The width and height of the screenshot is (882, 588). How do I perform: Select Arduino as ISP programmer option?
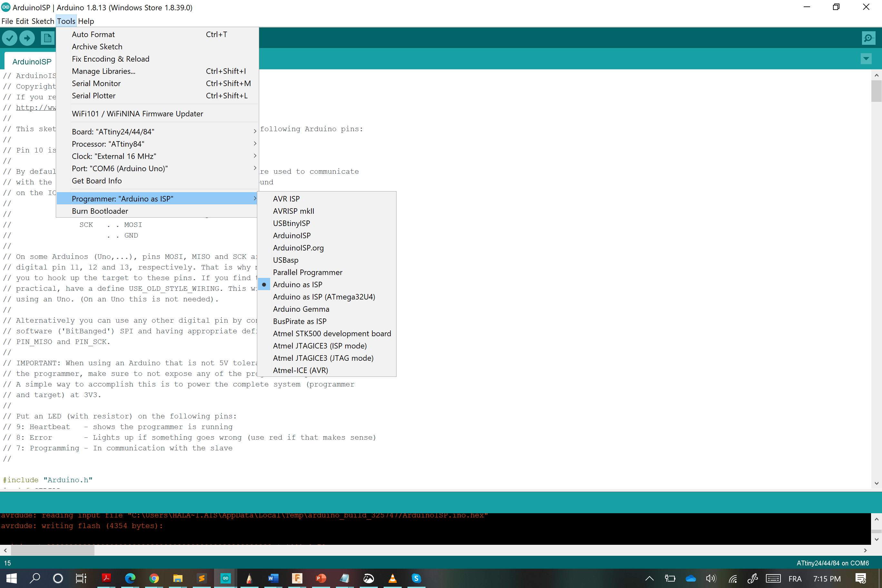[x=297, y=285]
